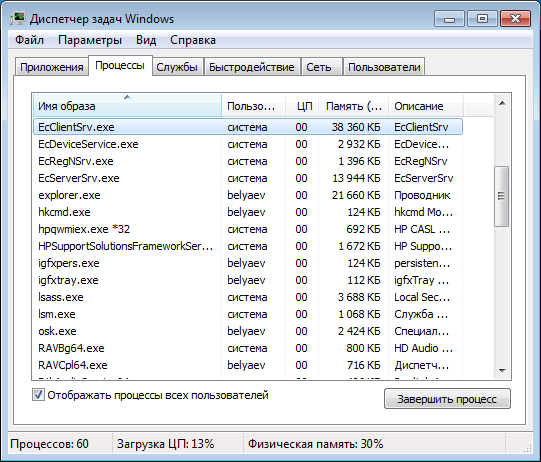Select the igfxtray.exe process

(248, 280)
